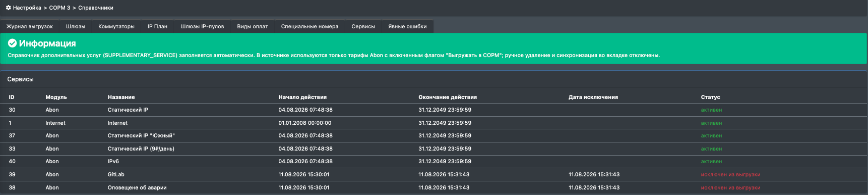Click the Internet module cell
868x195 pixels.
pyautogui.click(x=55, y=123)
